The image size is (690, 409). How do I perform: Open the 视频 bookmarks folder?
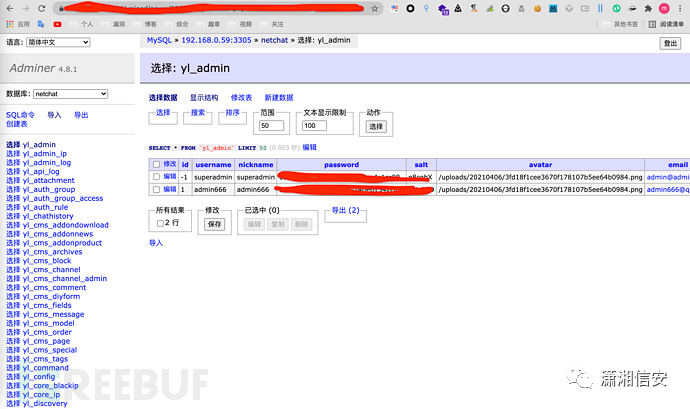point(240,24)
